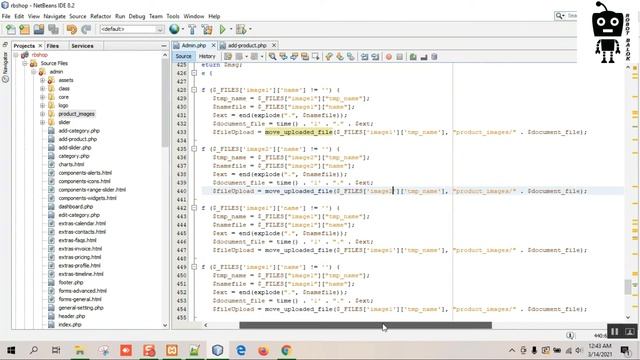This screenshot has height=360, width=640.
Task: Click Stop Macro Recording icon
Action: point(400,57)
